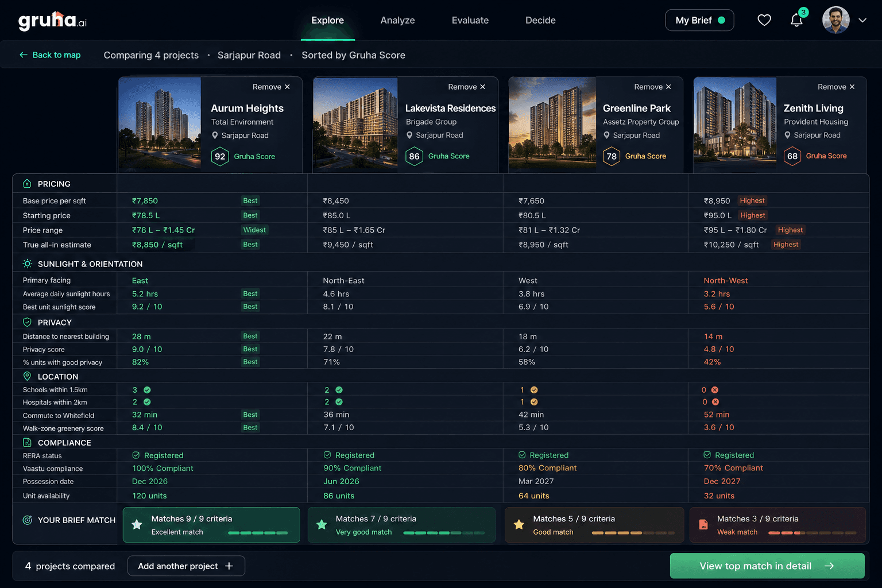Click the 92 Gruha Score badge
Image resolution: width=882 pixels, height=588 pixels.
pyautogui.click(x=220, y=156)
